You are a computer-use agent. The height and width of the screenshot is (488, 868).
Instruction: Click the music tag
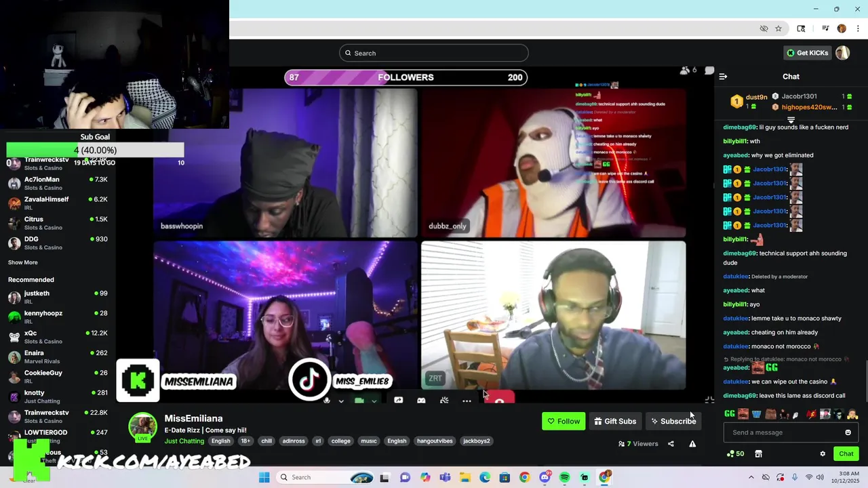tap(369, 441)
